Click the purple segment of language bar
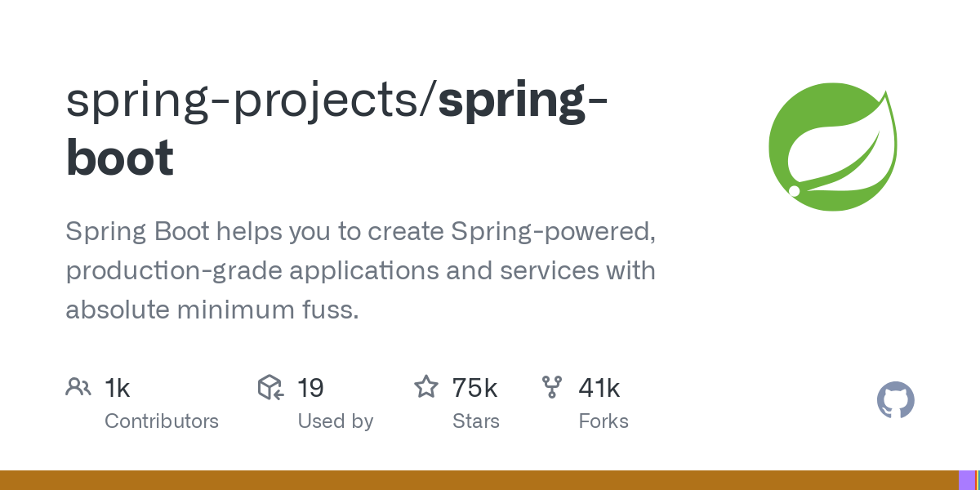The width and height of the screenshot is (980, 490). (966, 480)
